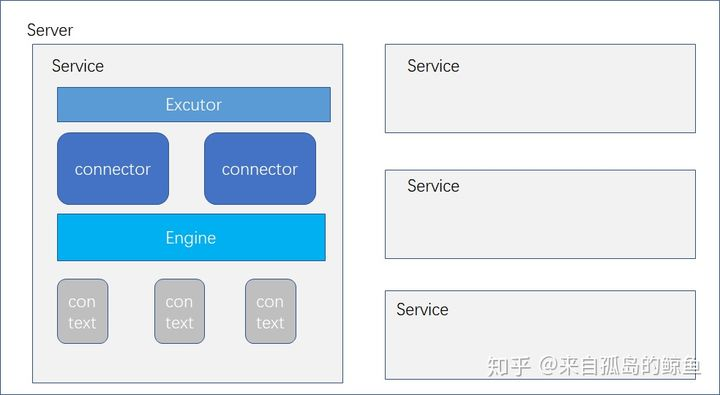Click the Engine block
The width and height of the screenshot is (720, 395).
(x=191, y=237)
